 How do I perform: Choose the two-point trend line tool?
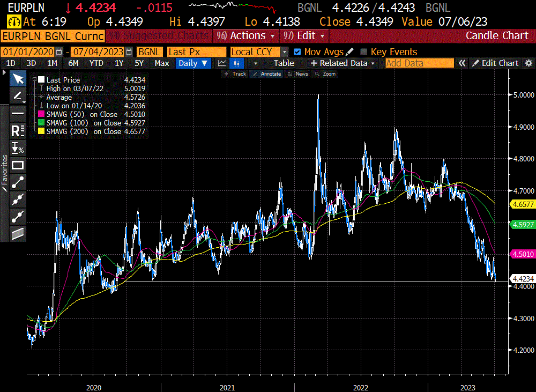pyautogui.click(x=18, y=182)
